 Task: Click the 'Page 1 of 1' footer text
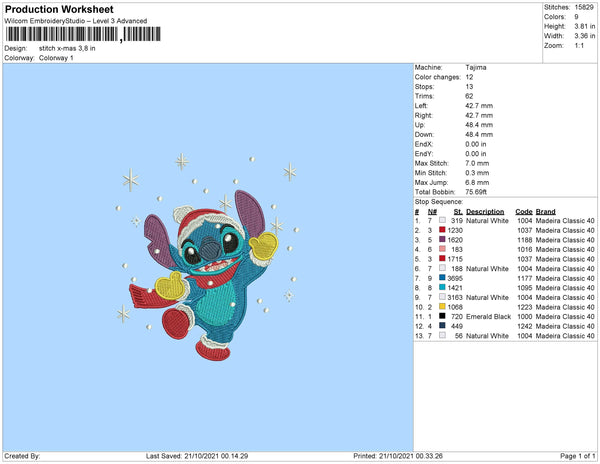tap(578, 456)
